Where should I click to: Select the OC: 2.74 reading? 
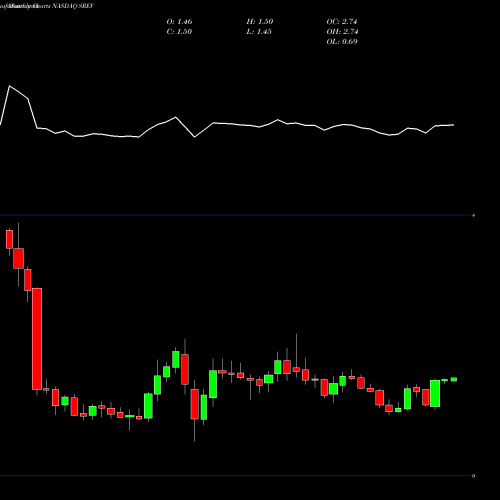click(342, 22)
